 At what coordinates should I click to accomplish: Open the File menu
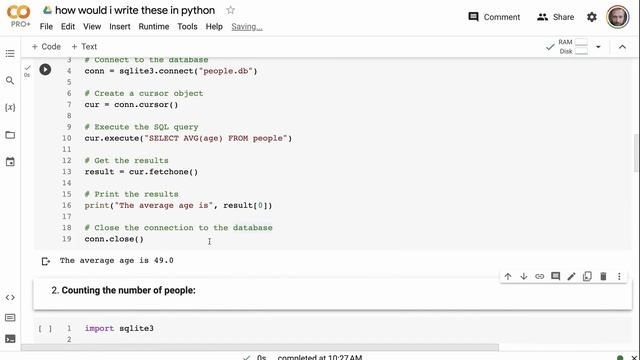tap(46, 27)
